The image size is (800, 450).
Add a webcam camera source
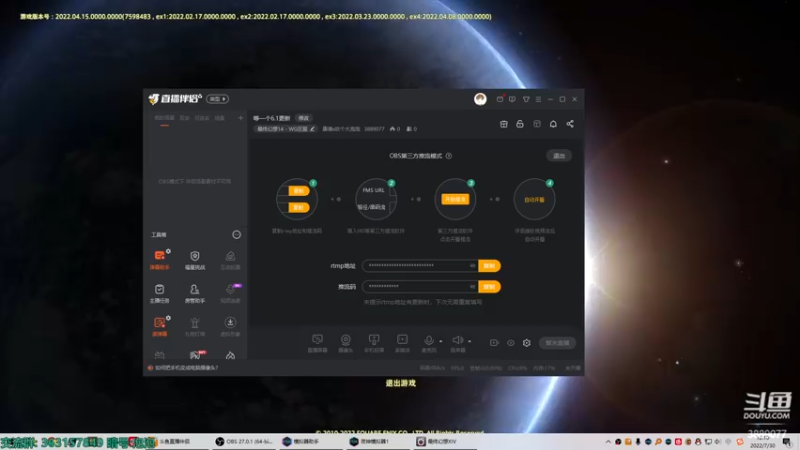click(x=346, y=343)
